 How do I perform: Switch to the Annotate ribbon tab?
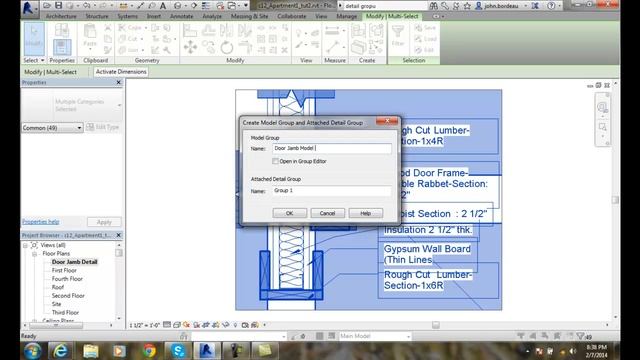(x=182, y=16)
